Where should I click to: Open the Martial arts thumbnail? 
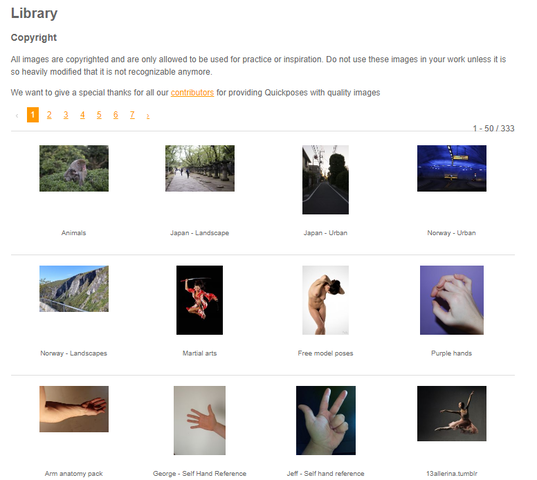[200, 300]
